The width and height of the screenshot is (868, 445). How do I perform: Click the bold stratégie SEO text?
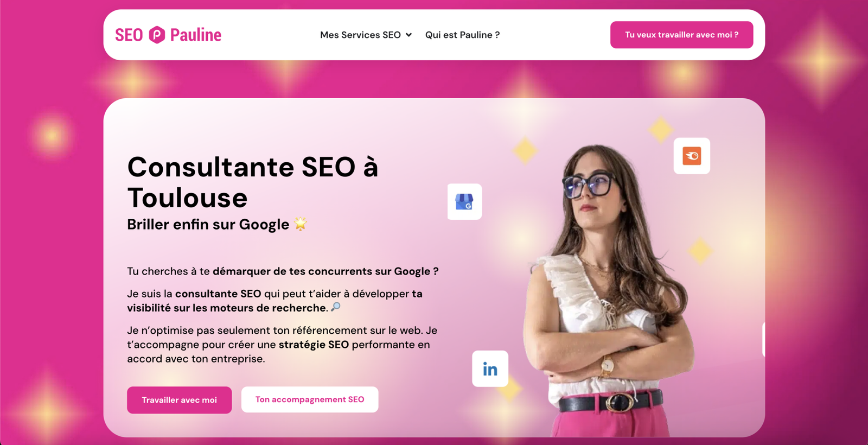pos(314,345)
